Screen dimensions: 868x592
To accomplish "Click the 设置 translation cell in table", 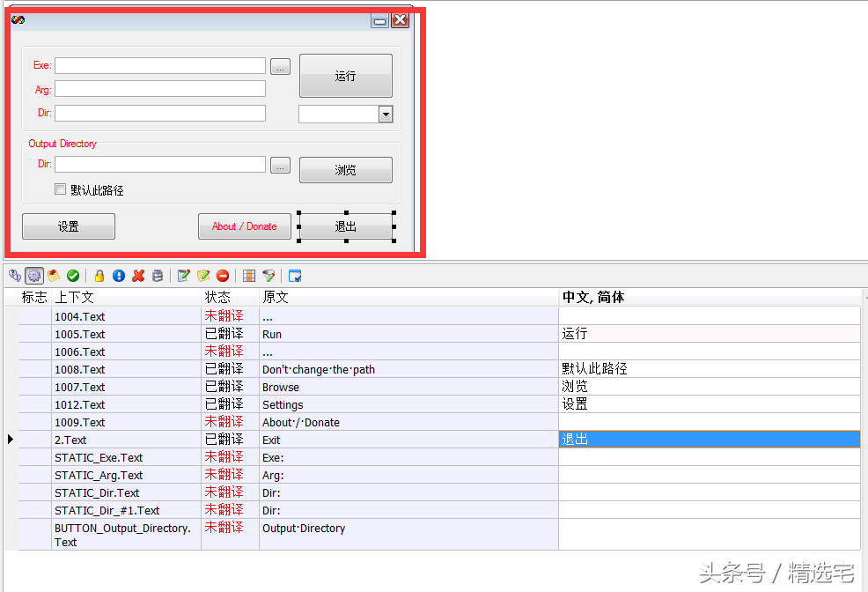I will pos(710,405).
